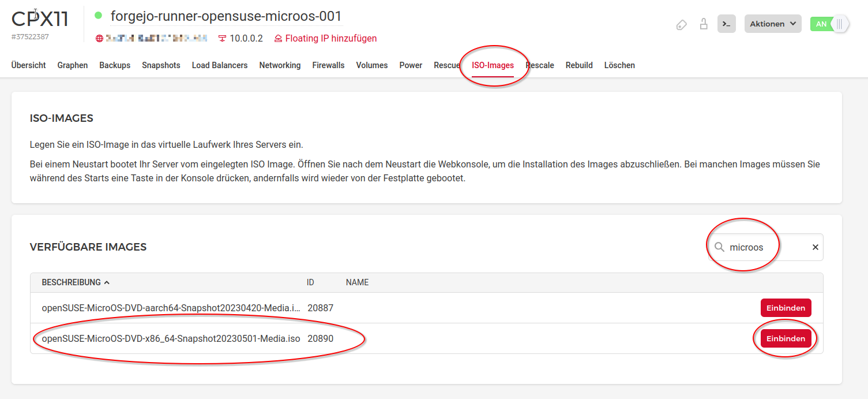Open the Firewalls tab

pyautogui.click(x=328, y=65)
